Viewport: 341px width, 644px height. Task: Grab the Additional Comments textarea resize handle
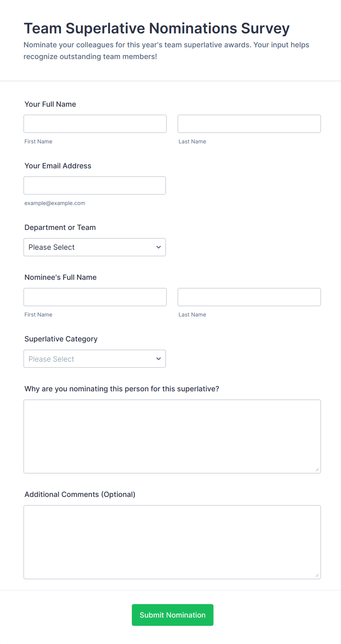[x=317, y=575]
